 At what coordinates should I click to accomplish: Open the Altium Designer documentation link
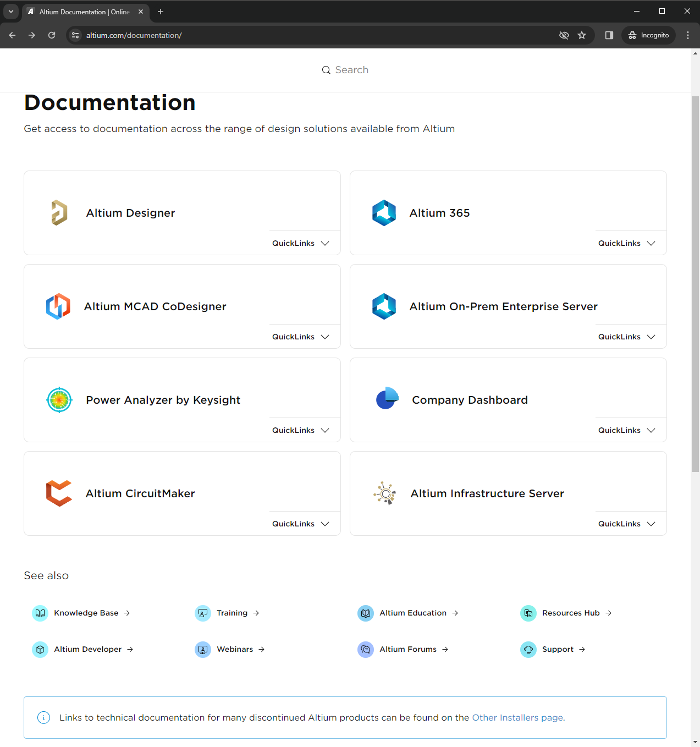point(130,213)
